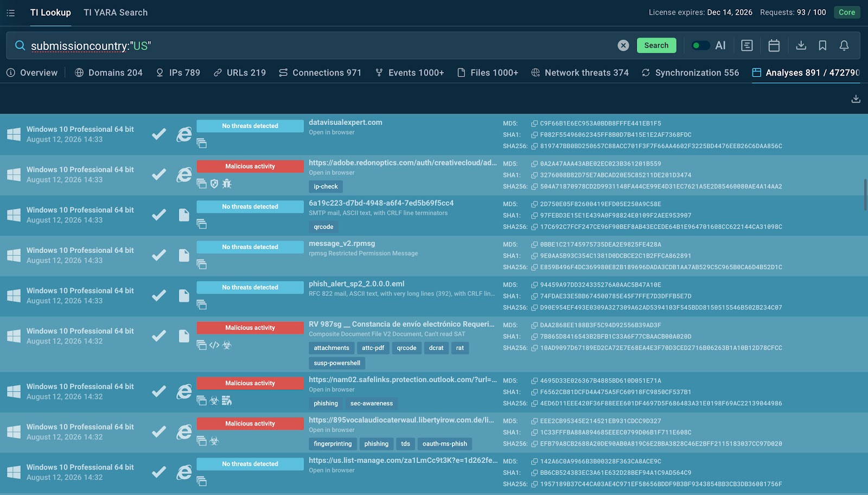868x495 pixels.
Task: Copy SHA1 hash of RV 987sg row
Action: 534,337
